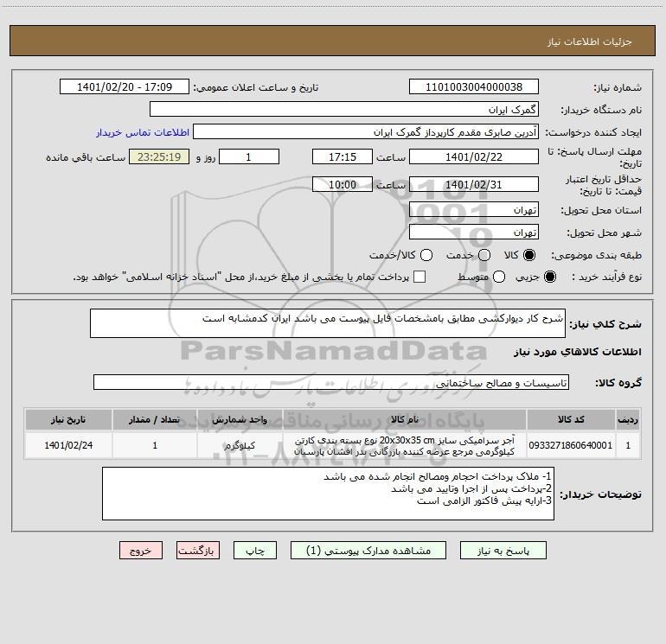Screen dimensions: 666x644
Task: Click the خروج exit button
Action: coord(141,551)
